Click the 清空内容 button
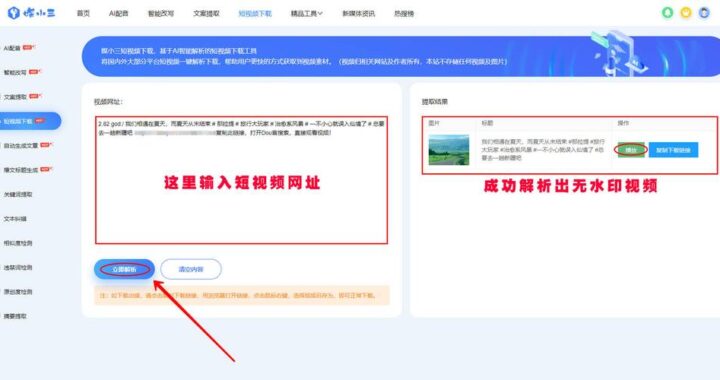Image resolution: width=720 pixels, height=380 pixels. 191,269
